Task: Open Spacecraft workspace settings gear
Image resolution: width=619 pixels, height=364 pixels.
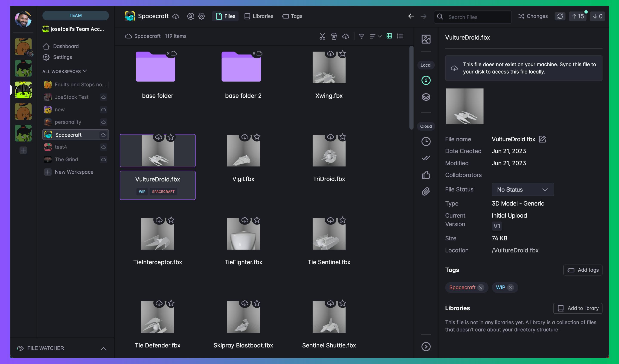Action: click(x=201, y=17)
